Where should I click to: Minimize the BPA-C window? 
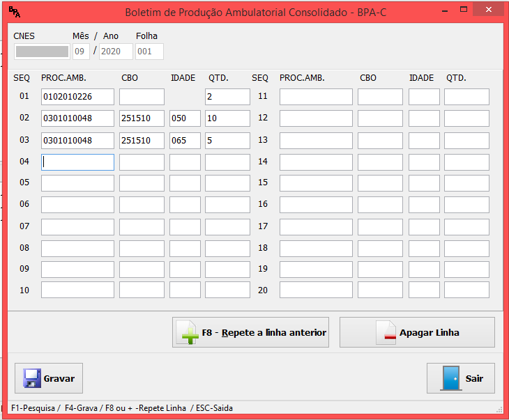[x=444, y=10]
